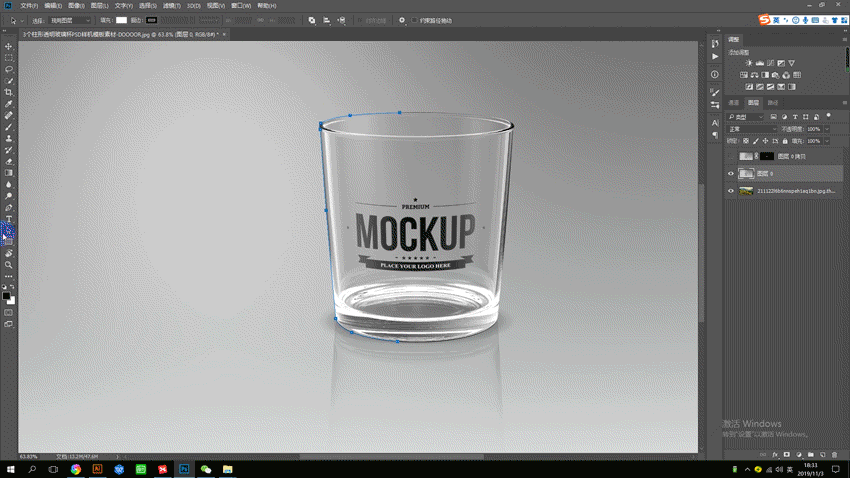Select the Healing Brush tool
Viewport: 850px width, 478px height.
coord(9,115)
